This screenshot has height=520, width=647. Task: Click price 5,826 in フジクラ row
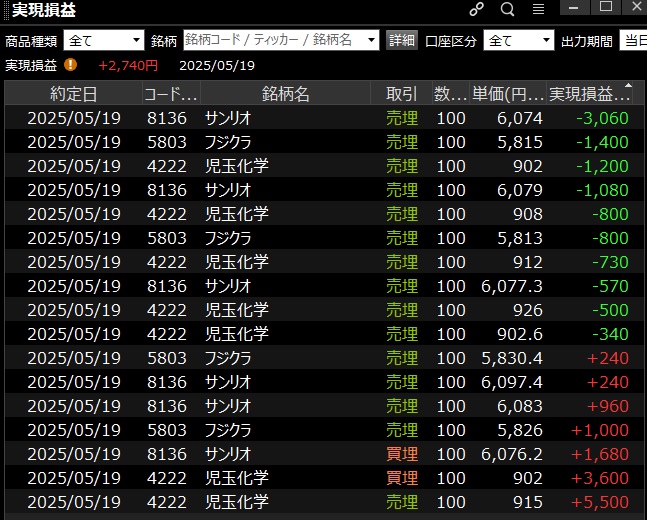pos(519,430)
